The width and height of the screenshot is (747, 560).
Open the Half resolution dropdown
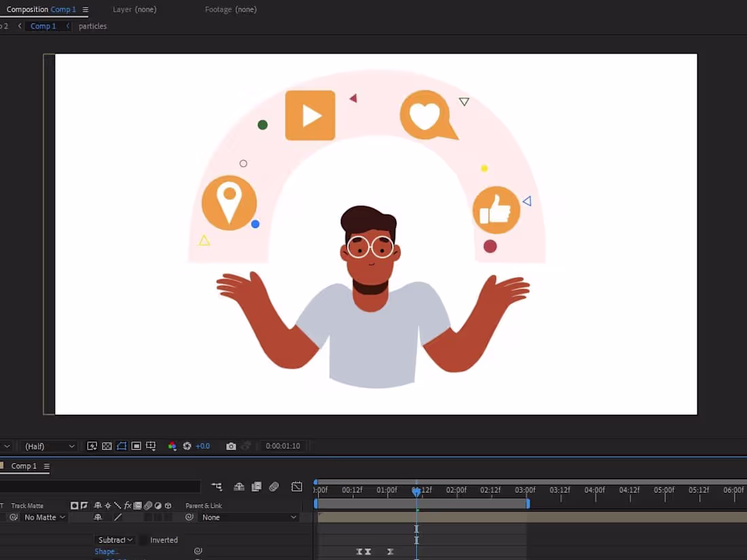tap(48, 446)
